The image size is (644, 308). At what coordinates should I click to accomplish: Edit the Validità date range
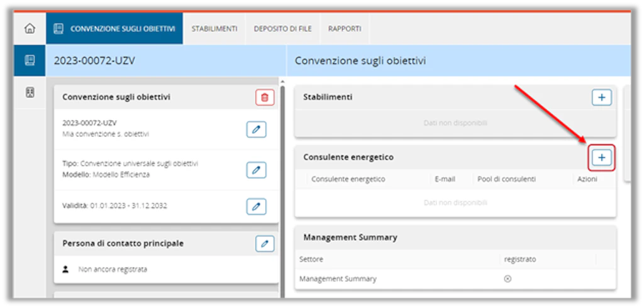[257, 207]
